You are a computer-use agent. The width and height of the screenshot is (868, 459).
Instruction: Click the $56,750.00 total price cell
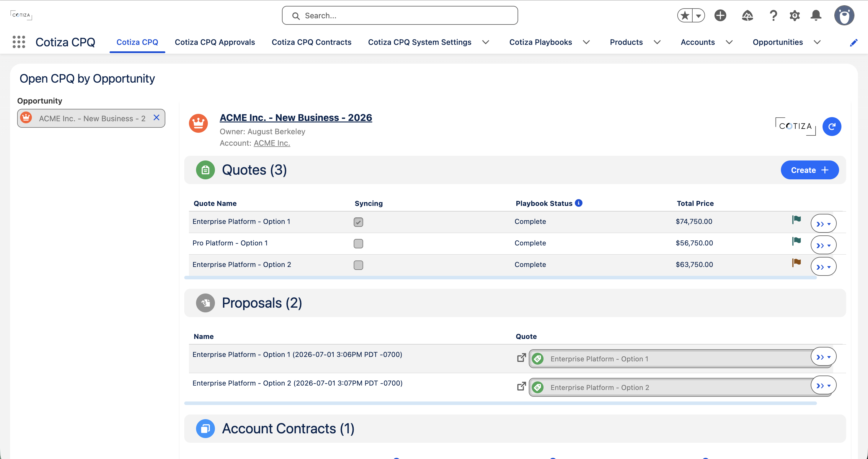[x=694, y=243]
